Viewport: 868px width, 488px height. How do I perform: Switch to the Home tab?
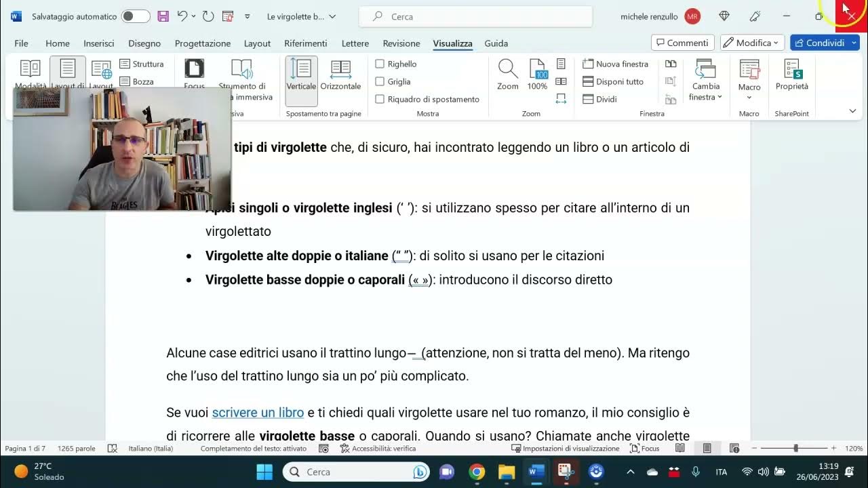coord(58,43)
